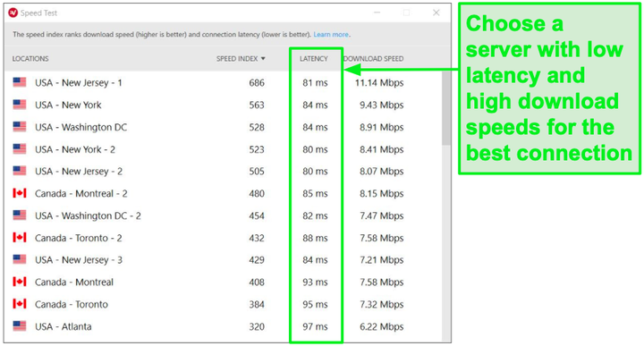
Task: Click the flag icon for USA - New York - 2
Action: pyautogui.click(x=20, y=149)
